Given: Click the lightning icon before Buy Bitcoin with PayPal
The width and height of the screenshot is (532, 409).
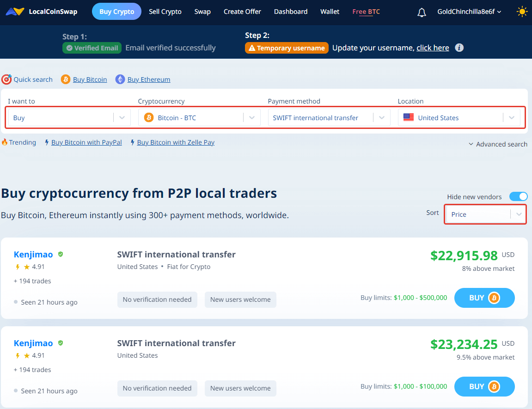Looking at the screenshot, I should [47, 142].
